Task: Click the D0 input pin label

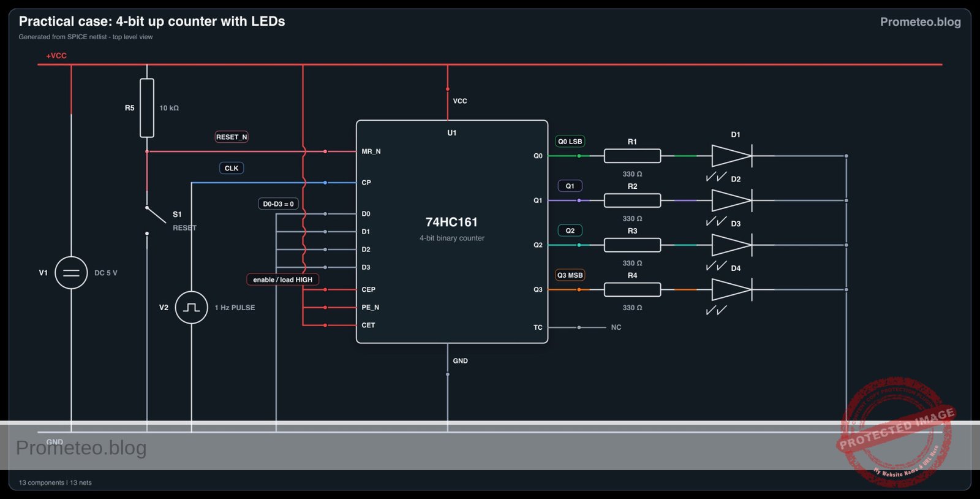Action: pyautogui.click(x=366, y=214)
